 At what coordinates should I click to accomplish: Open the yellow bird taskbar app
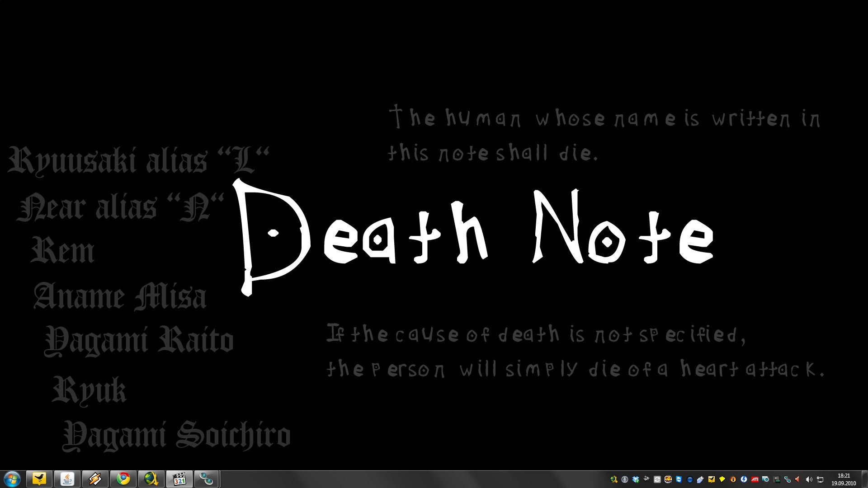[x=39, y=479]
